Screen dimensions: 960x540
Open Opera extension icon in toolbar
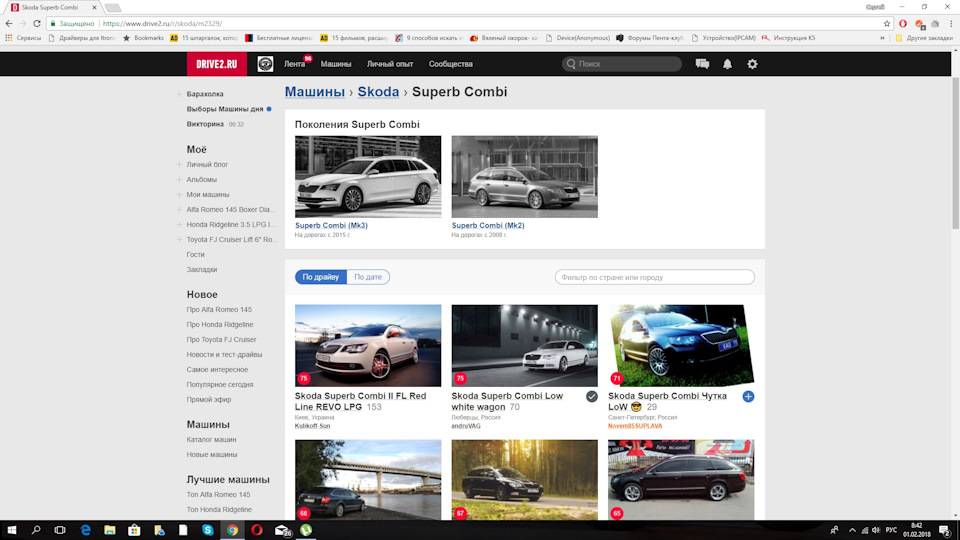point(903,23)
